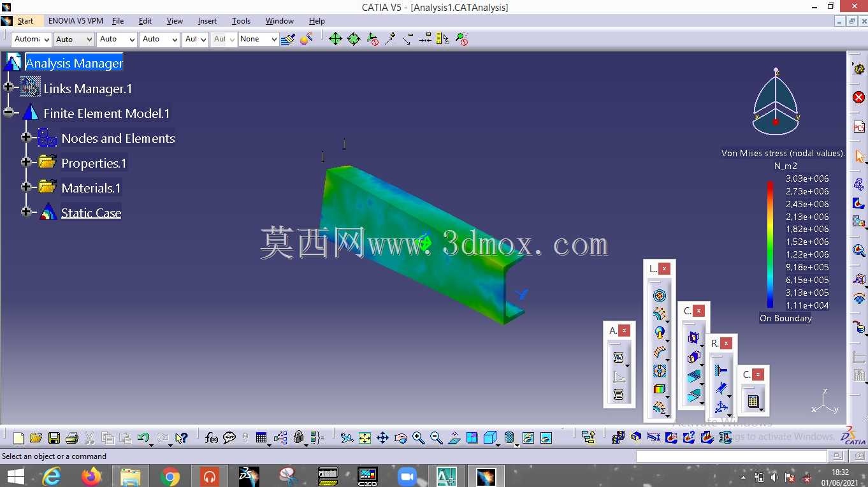Screen dimensions: 868x487
Task: Close the floating 'L.' loads toolbar
Action: (664, 268)
